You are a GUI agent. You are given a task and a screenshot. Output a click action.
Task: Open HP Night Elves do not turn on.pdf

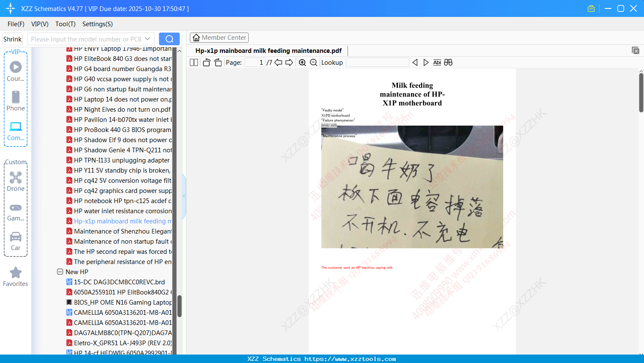click(x=118, y=110)
